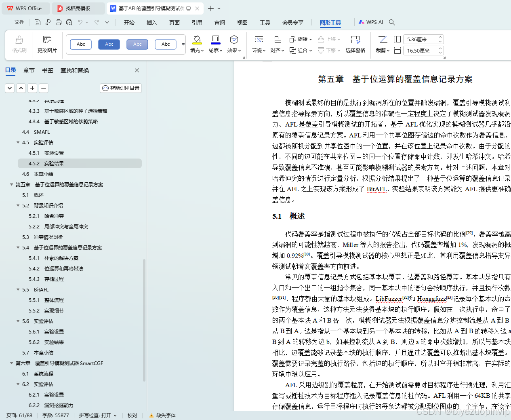511x420 pixels.
Task: Toggle the 智能识别目录 option
Action: click(x=120, y=88)
